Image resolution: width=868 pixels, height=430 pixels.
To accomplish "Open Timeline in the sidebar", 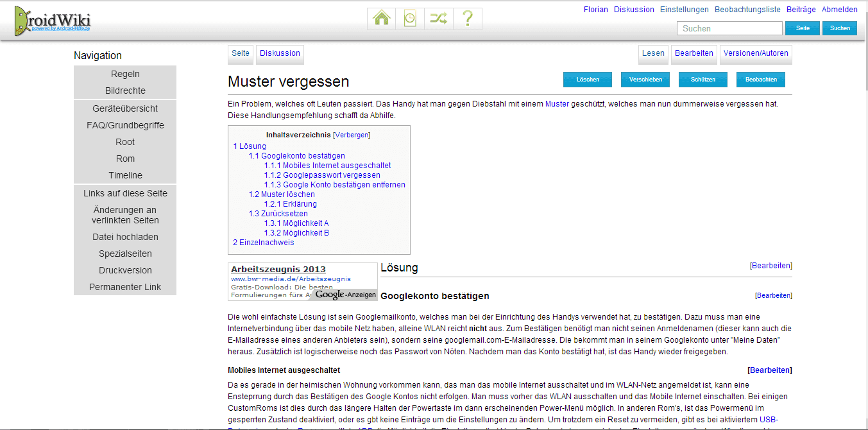I will pos(125,175).
